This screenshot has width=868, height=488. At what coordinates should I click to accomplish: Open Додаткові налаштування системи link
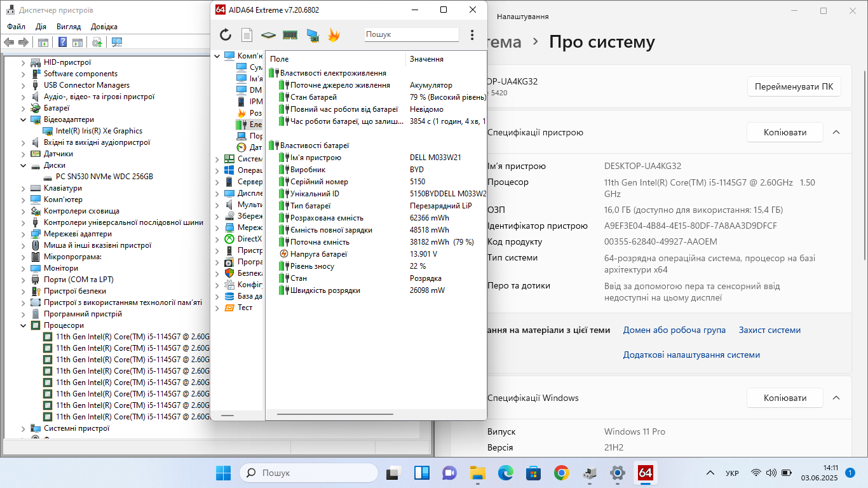[x=691, y=355]
